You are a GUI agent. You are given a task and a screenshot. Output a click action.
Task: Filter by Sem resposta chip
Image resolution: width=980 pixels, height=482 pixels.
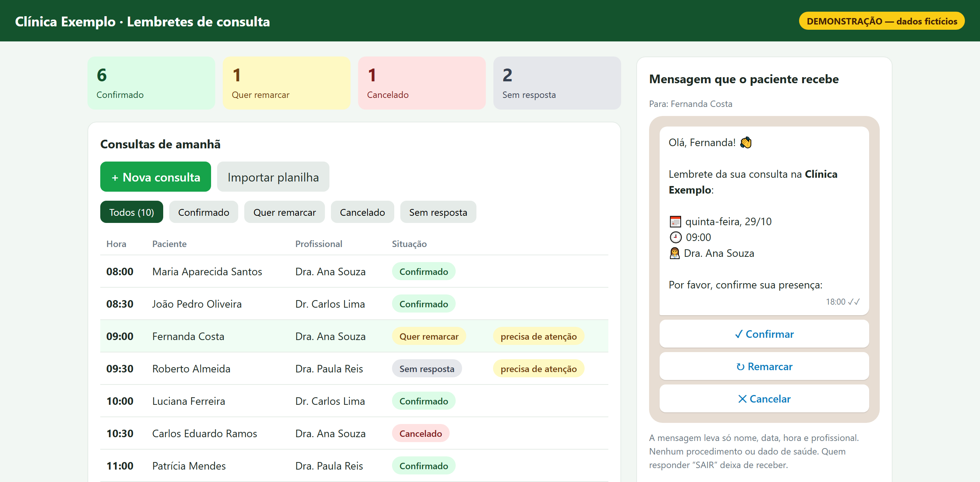coord(438,212)
